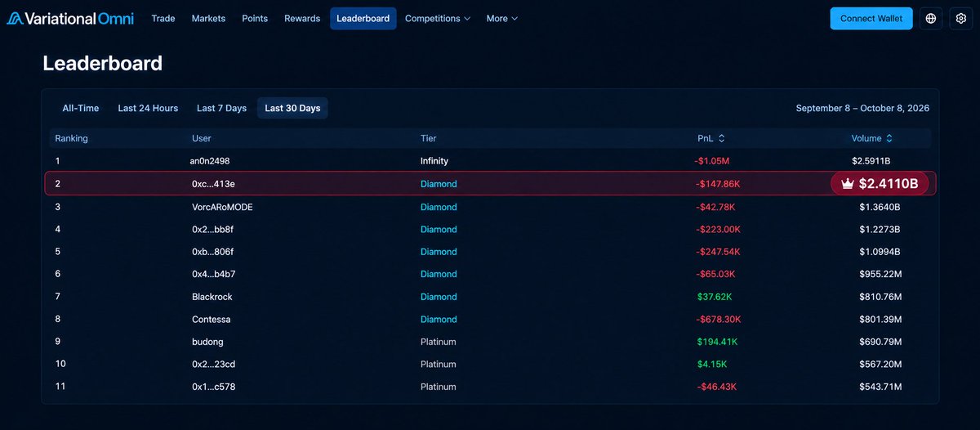This screenshot has height=430, width=980.
Task: Click the -$46.43K PnL value
Action: pyautogui.click(x=716, y=386)
